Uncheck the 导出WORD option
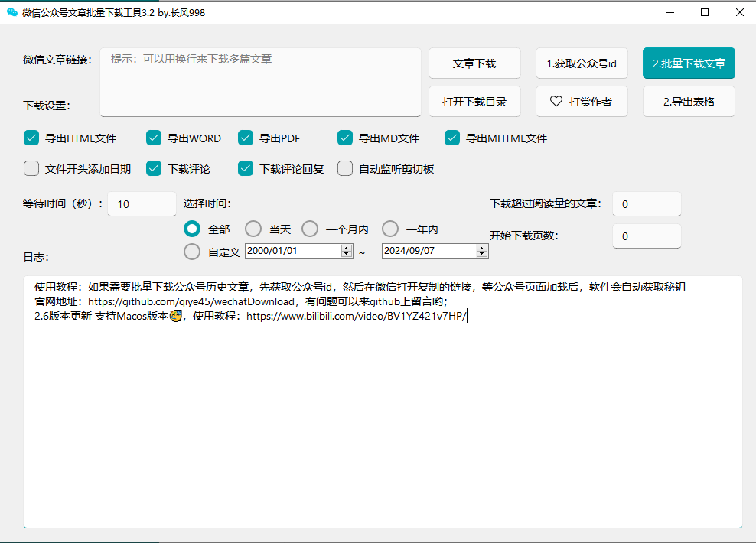Viewport: 756px width, 543px height. [x=152, y=138]
